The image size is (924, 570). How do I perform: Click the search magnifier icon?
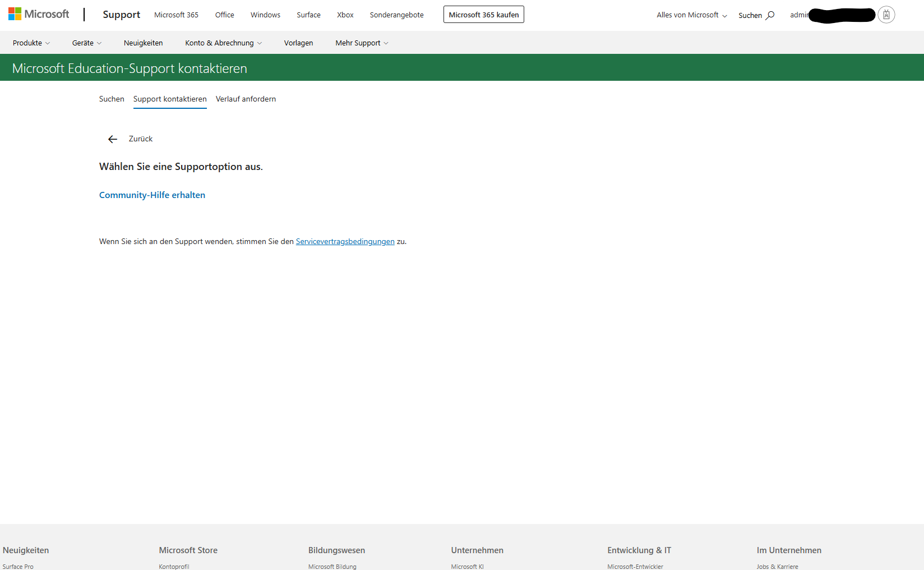coord(770,15)
